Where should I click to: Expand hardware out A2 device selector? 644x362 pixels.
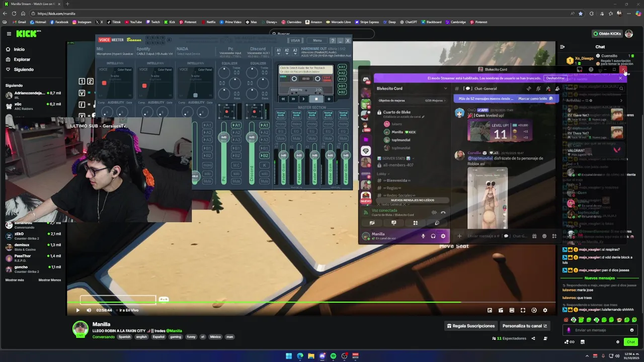pyautogui.click(x=287, y=51)
